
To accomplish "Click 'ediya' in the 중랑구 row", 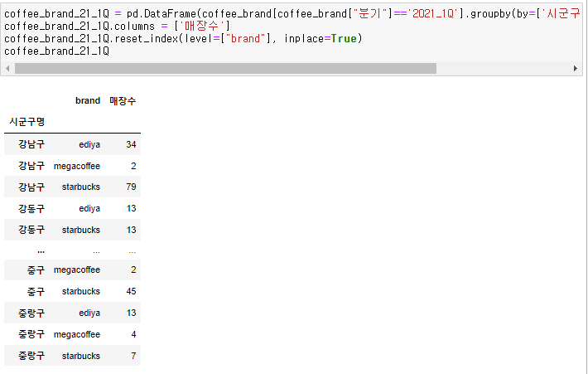I will pyautogui.click(x=89, y=313).
